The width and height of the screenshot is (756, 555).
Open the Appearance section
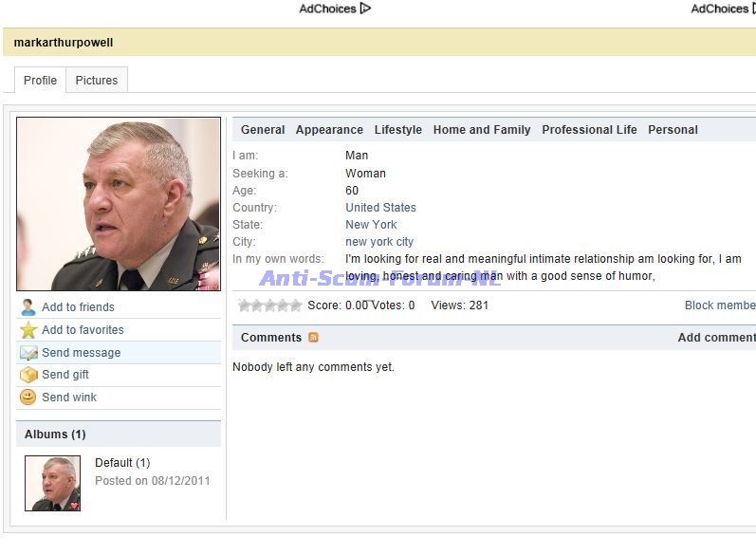tap(329, 130)
